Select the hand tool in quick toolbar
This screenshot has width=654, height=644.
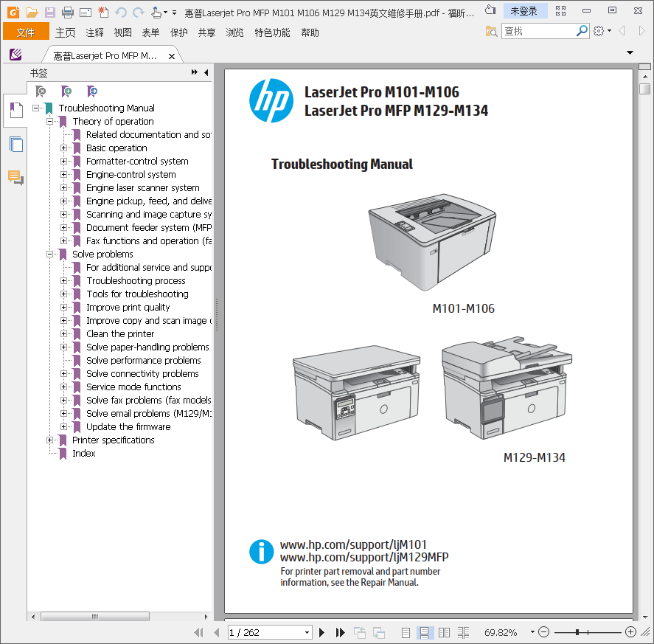coord(156,13)
